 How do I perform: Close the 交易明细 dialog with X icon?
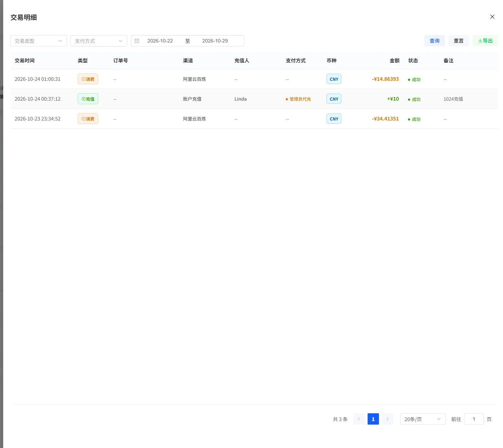click(492, 17)
